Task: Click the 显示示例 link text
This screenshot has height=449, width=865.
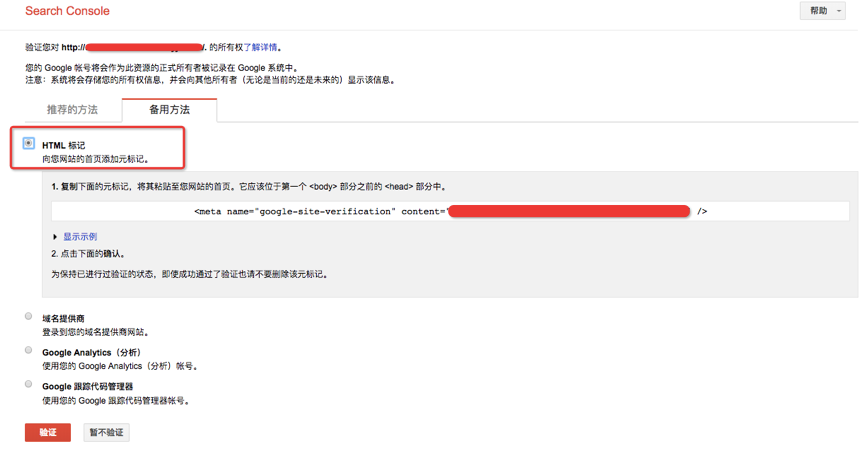Action: 80,237
